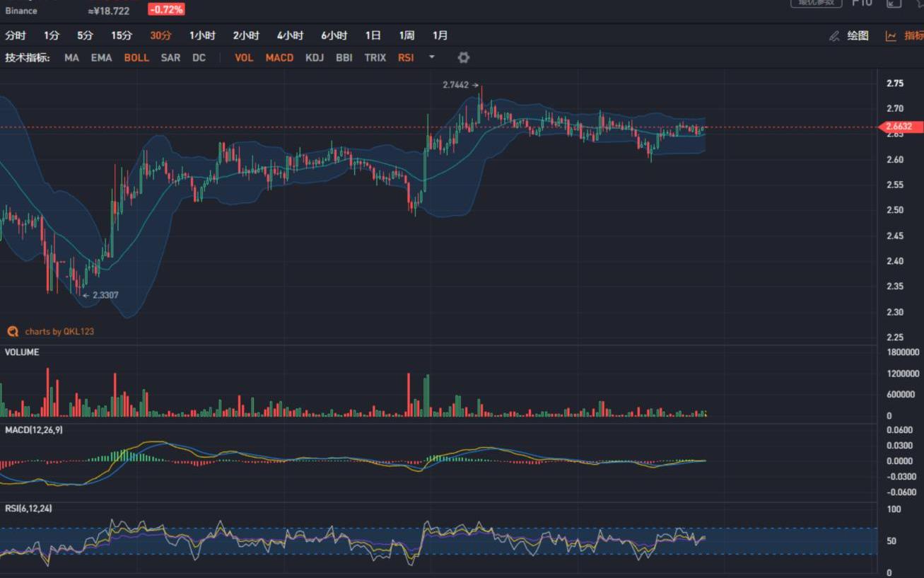
Task: Switch to 分时 time-sharing view
Action: click(x=16, y=35)
